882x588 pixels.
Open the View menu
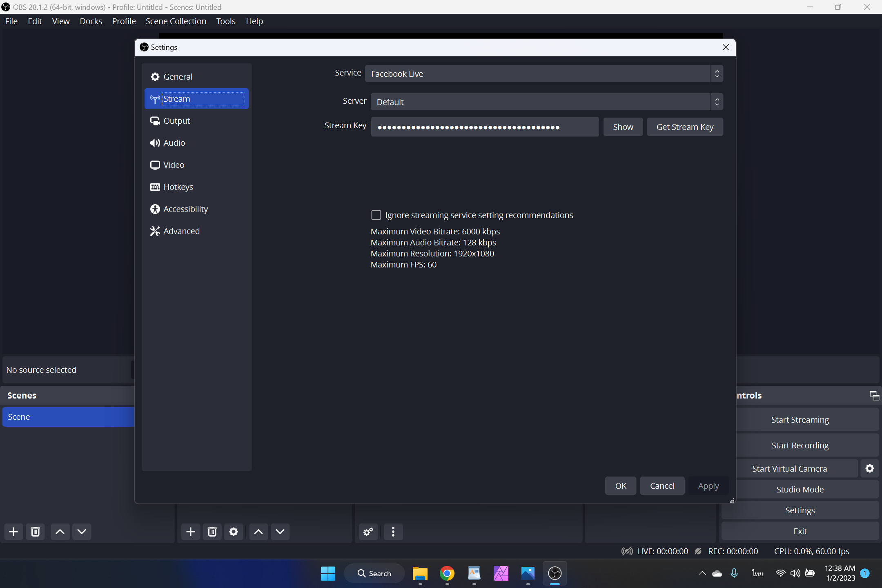pos(61,21)
